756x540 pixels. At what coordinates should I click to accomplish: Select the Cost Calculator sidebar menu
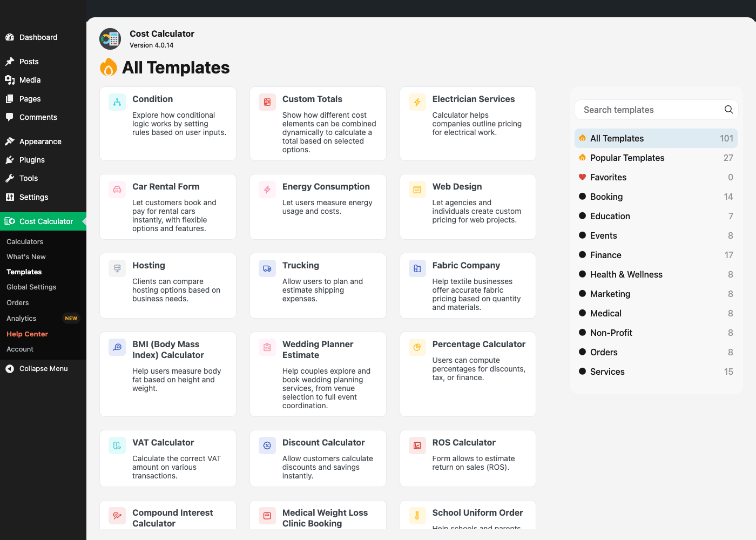click(x=43, y=221)
